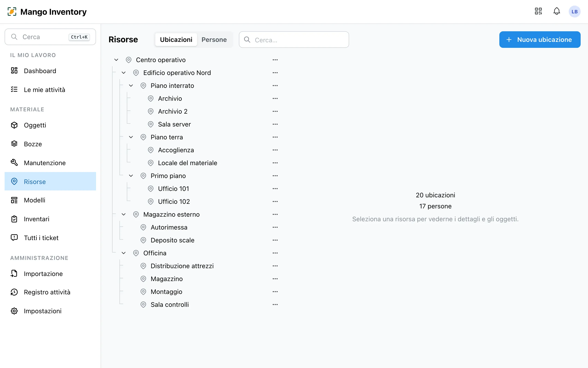Open the QR code scanner icon

coord(538,11)
